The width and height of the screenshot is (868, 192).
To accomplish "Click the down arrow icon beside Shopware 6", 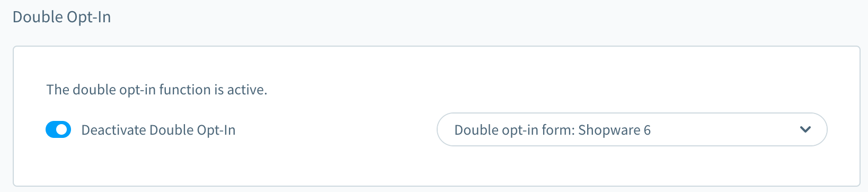I will click(x=805, y=129).
